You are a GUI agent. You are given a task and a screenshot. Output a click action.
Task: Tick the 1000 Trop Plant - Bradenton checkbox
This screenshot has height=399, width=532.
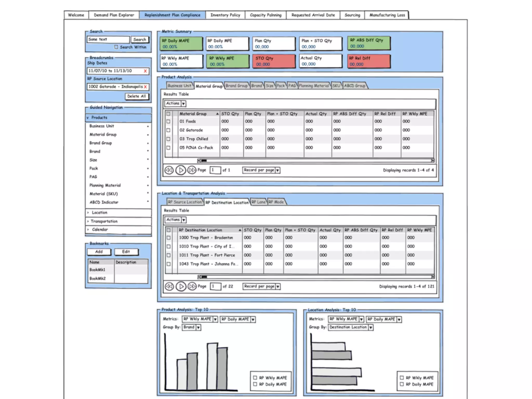click(169, 238)
